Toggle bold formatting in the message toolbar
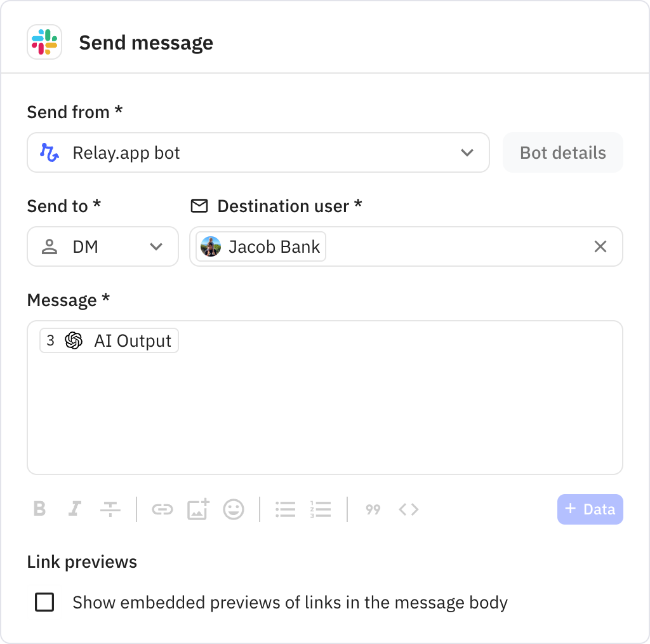This screenshot has height=644, width=650. (39, 509)
